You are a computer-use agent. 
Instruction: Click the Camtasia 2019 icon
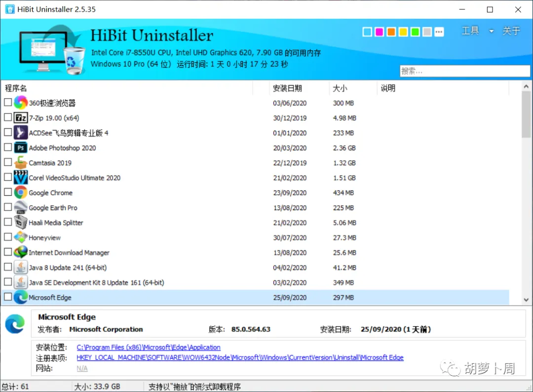(20, 162)
